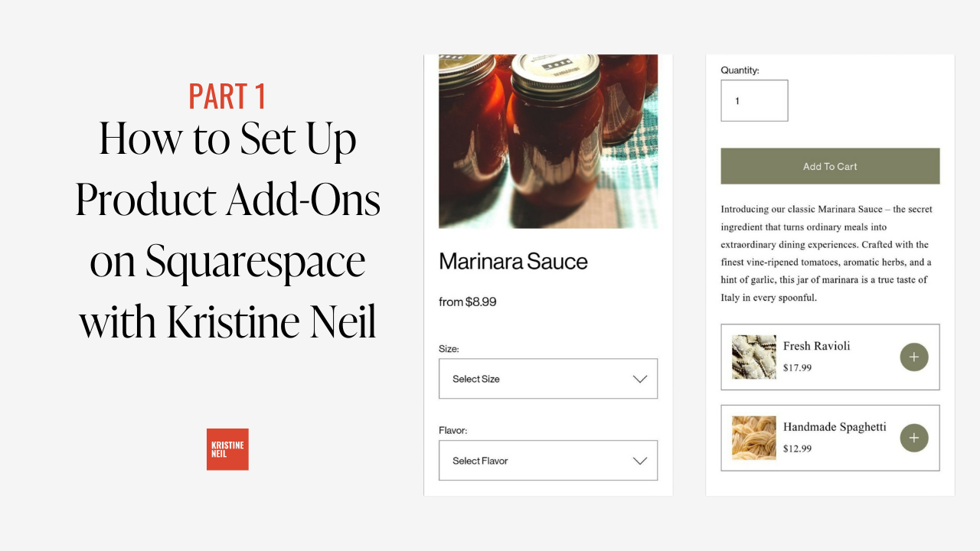The width and height of the screenshot is (980, 551).
Task: Focus the Quantity input field
Action: (754, 100)
